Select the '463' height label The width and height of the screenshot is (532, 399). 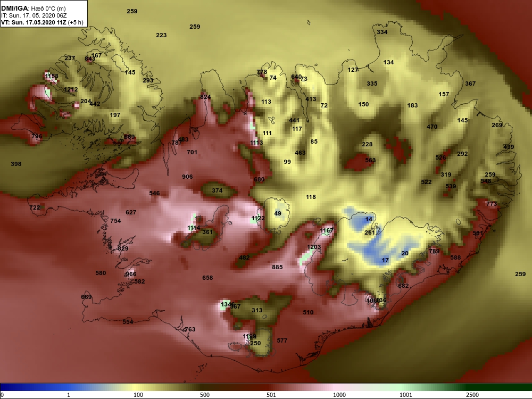pos(300,153)
